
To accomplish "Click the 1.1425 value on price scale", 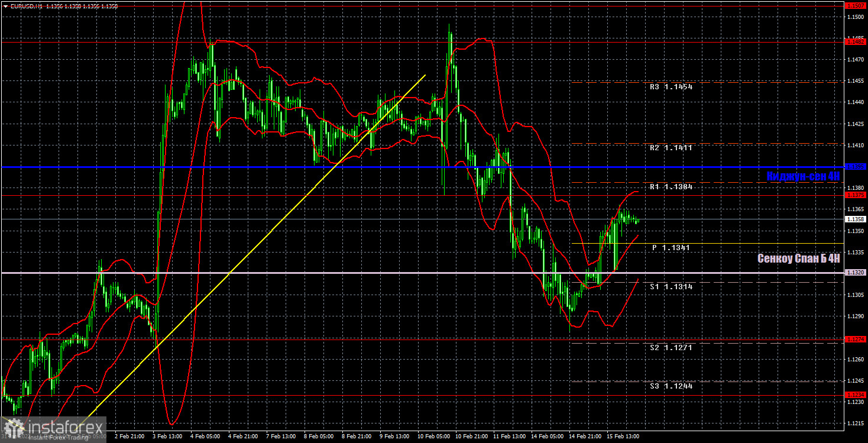I will pos(855,124).
